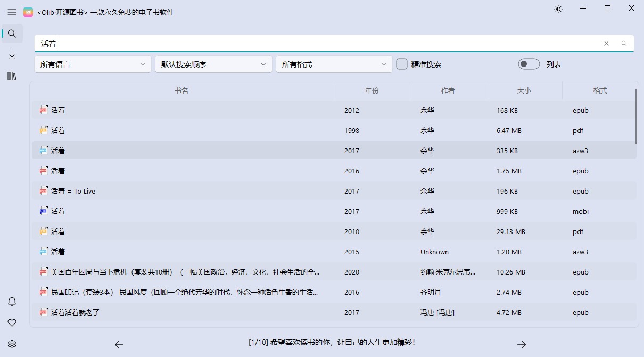Open notifications via the bell icon
Screen dimensions: 644x357
[12, 301]
